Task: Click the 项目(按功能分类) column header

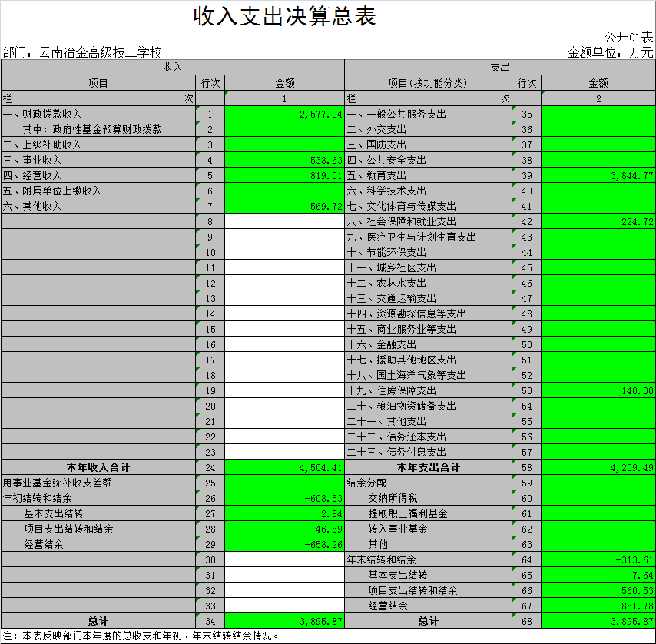Action: (x=428, y=83)
